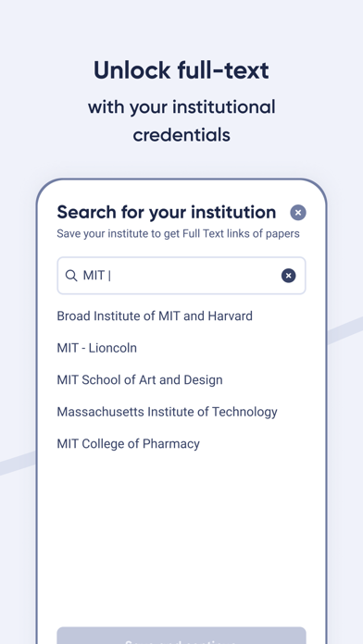Select Massachusetts Institute of Technology
This screenshot has width=363, height=644.
tap(167, 412)
